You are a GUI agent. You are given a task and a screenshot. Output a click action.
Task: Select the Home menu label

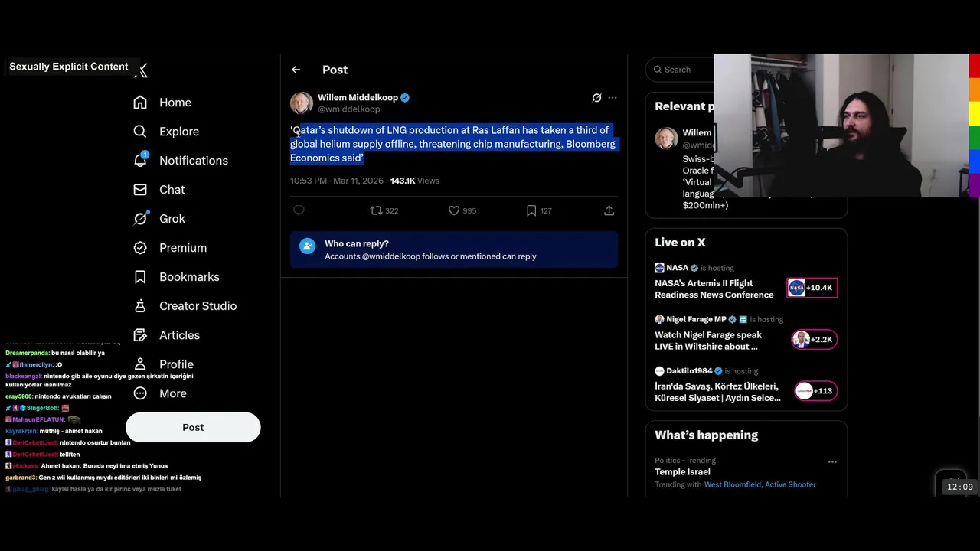pos(175,103)
